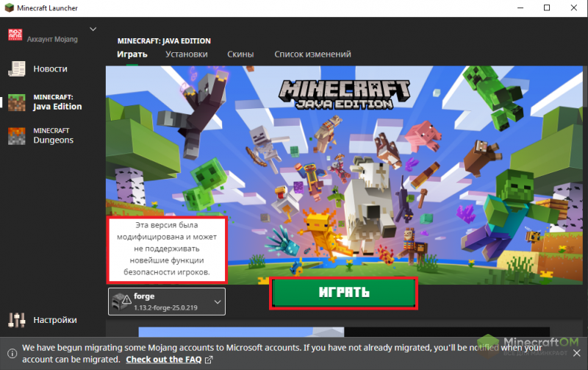Screen dimensions: 588x370
Task: Click Minecraft Launcher title bar app icon
Action: tap(10, 8)
